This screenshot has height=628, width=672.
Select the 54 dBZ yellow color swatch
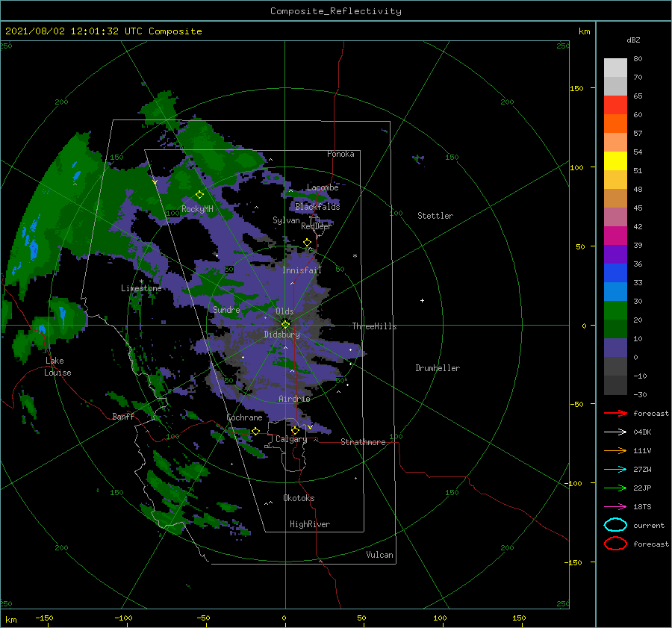click(615, 161)
